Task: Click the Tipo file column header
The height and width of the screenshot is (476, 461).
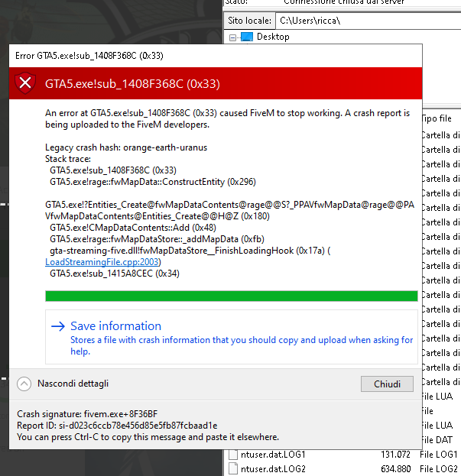Action: click(437, 118)
